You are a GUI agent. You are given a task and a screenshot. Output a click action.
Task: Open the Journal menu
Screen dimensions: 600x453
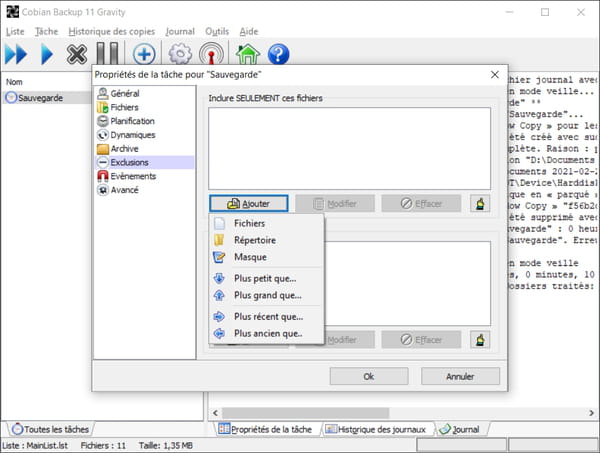(179, 31)
